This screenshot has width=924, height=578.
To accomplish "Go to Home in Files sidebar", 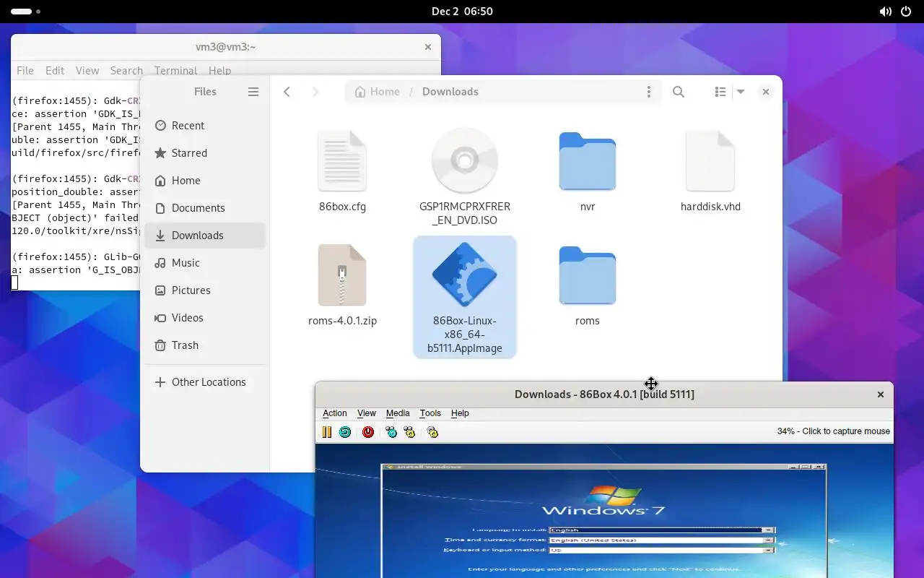I will click(x=205, y=181).
